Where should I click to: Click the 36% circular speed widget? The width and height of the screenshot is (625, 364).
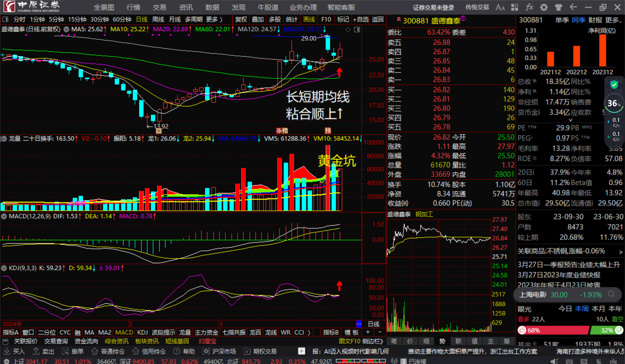[x=614, y=104]
